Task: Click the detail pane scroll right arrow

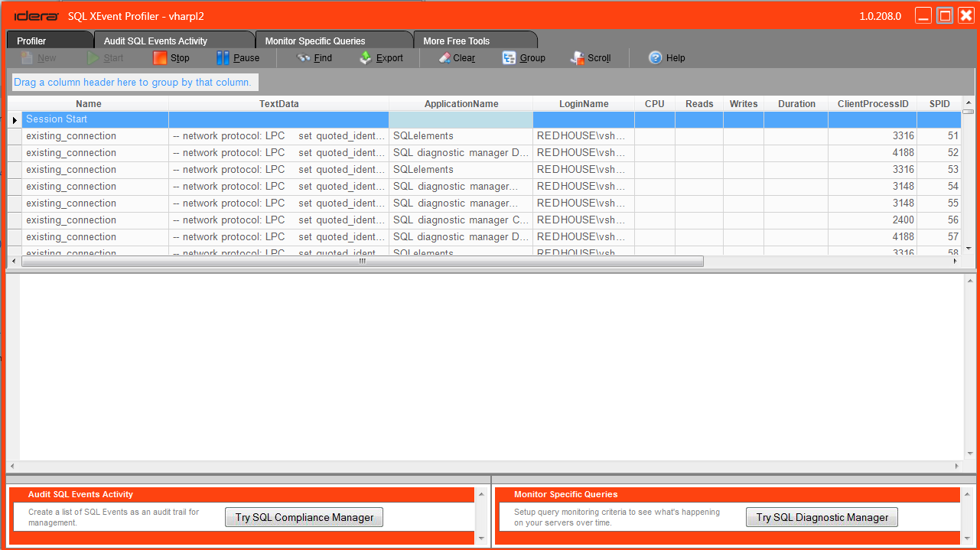Action: tap(956, 467)
